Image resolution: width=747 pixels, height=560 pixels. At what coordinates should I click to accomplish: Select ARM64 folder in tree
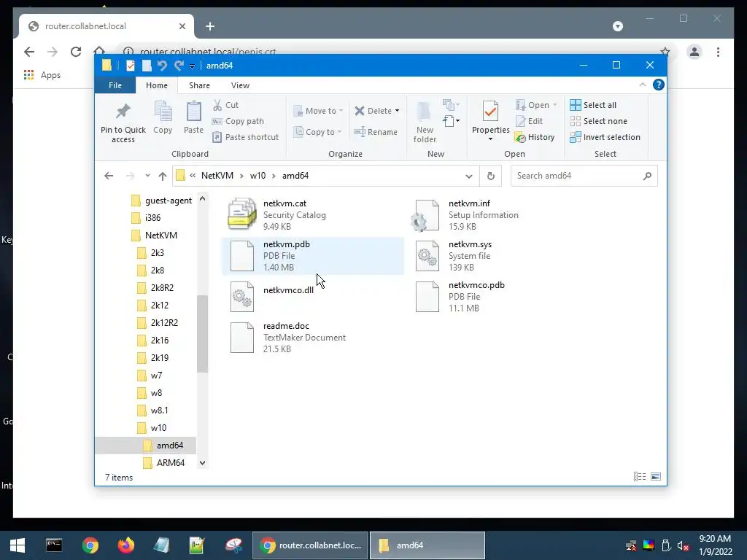click(x=164, y=462)
